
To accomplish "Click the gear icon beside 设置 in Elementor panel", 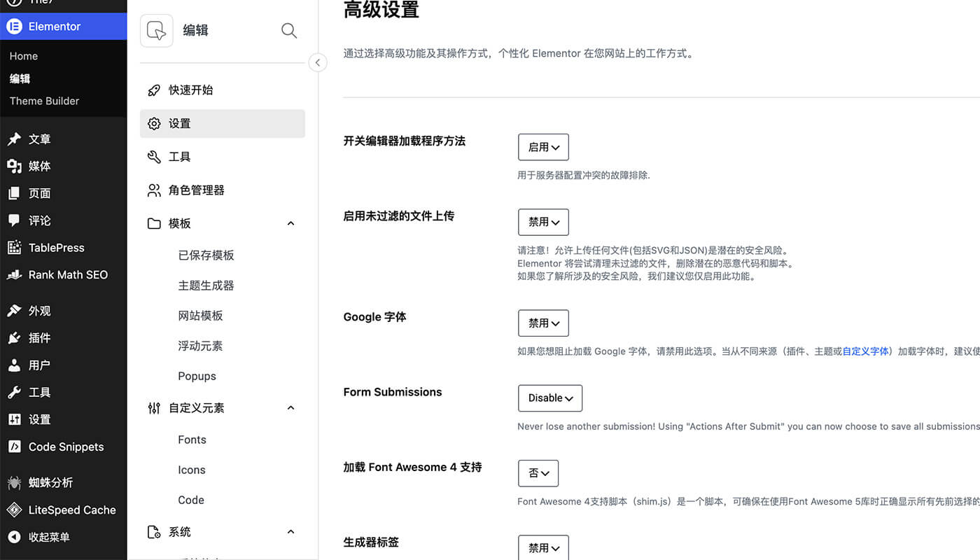I will (x=154, y=124).
